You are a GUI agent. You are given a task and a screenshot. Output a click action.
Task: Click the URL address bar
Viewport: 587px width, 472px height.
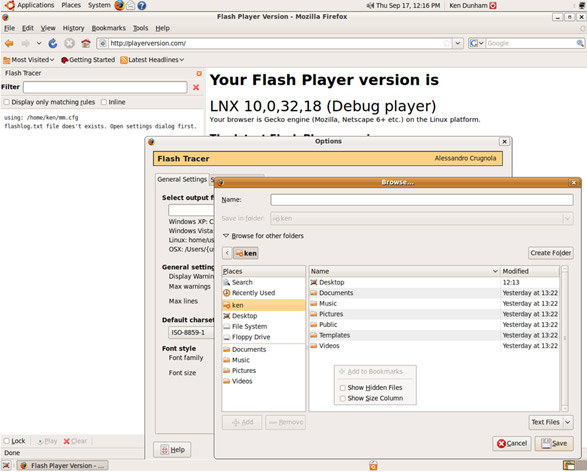[x=275, y=43]
